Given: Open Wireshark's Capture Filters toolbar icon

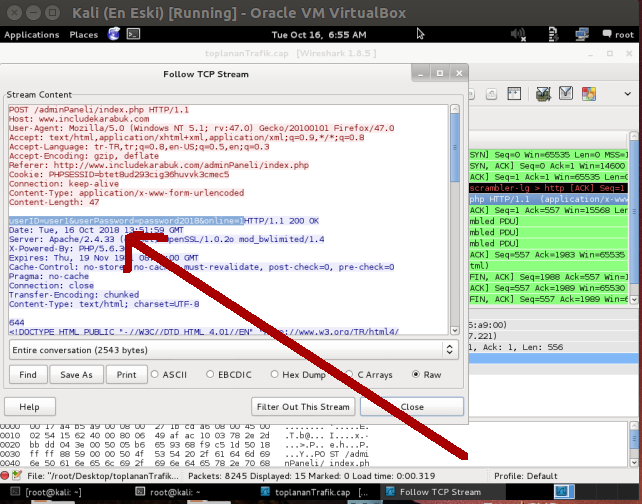Looking at the screenshot, I should tap(543, 94).
